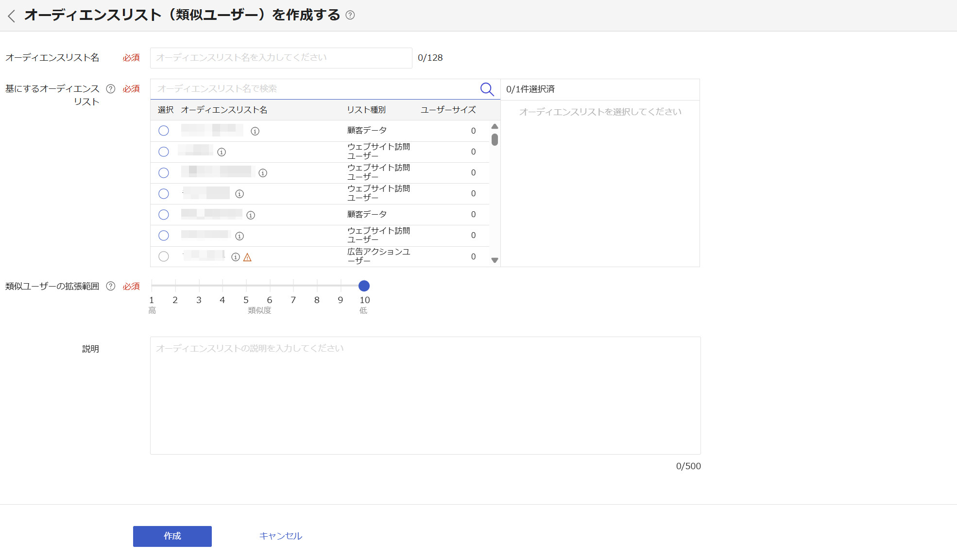This screenshot has height=560, width=957.
Task: Select radio button of fourth list row
Action: (164, 194)
